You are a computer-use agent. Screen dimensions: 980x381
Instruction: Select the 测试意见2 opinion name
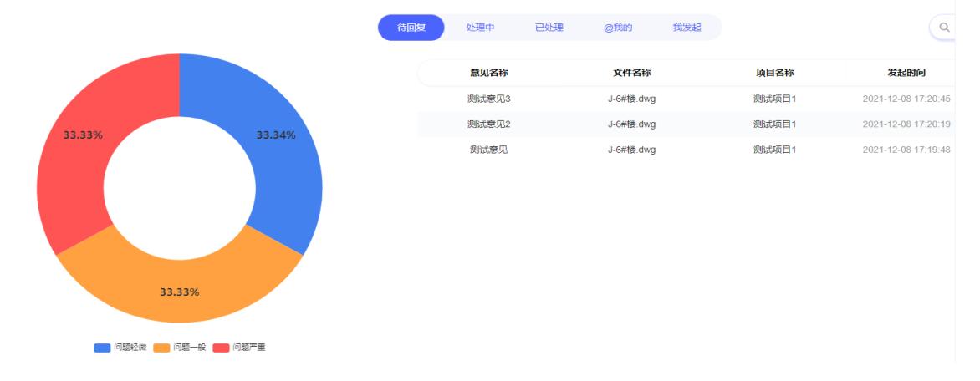click(x=488, y=124)
